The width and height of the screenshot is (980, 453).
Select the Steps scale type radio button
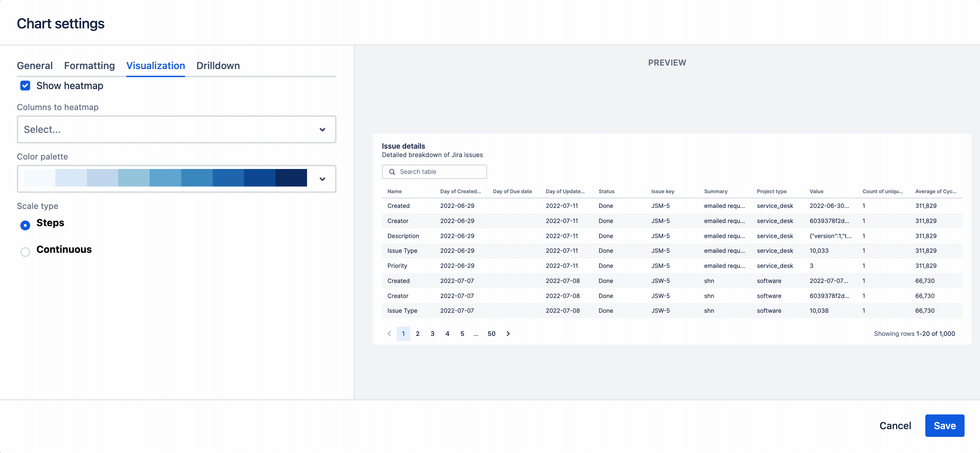(25, 225)
